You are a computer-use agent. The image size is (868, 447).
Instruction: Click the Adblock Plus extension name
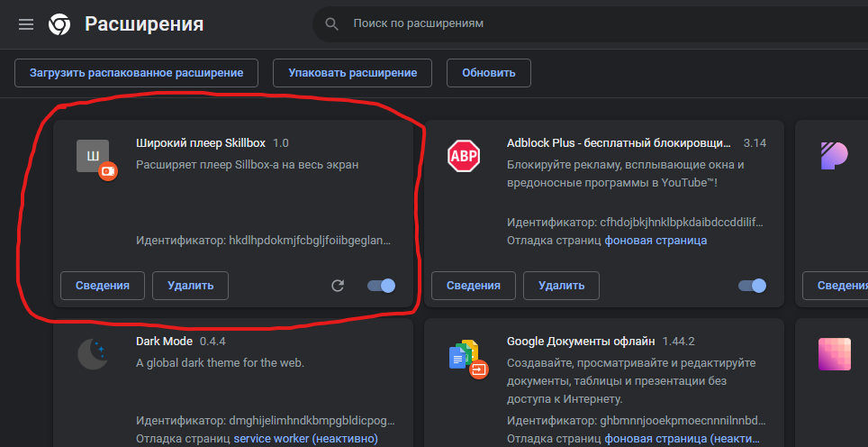[619, 143]
